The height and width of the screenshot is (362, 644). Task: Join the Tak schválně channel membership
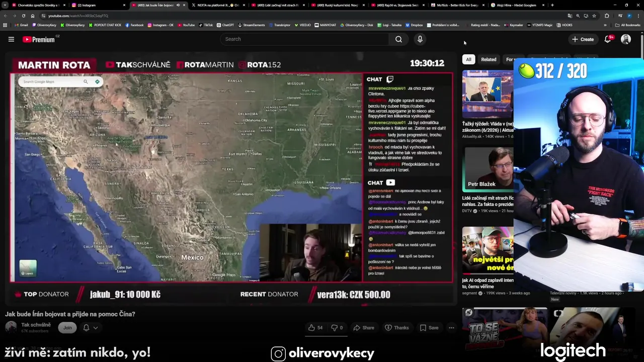point(67,328)
